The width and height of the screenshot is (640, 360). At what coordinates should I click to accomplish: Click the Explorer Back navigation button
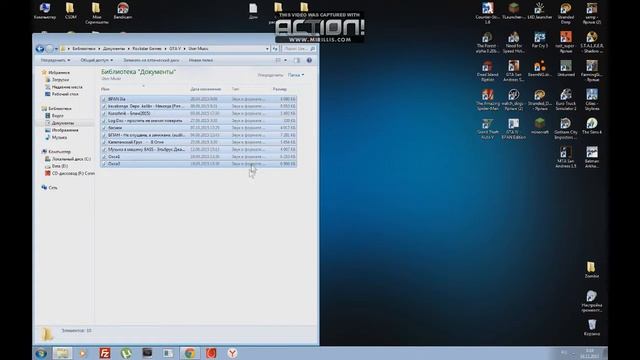40,49
